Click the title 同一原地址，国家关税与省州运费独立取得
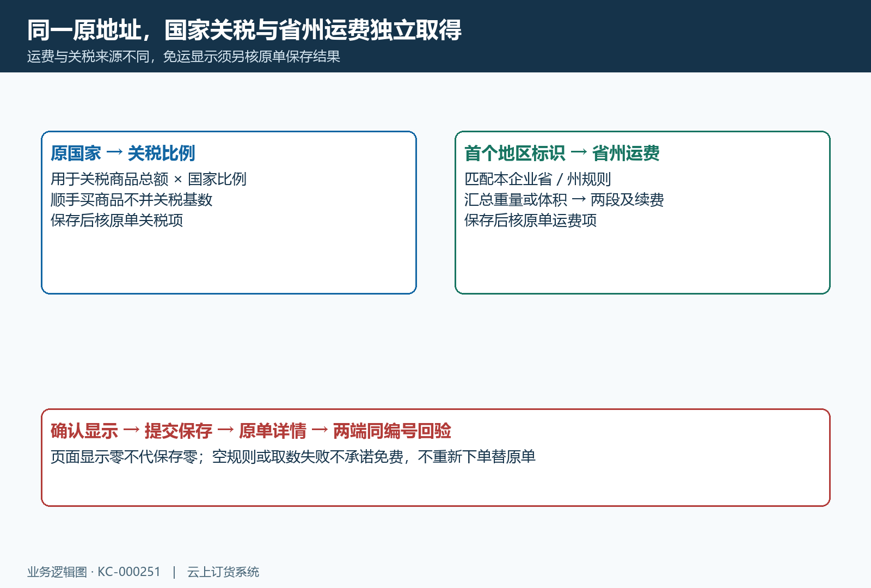The width and height of the screenshot is (871, 588). point(244,30)
